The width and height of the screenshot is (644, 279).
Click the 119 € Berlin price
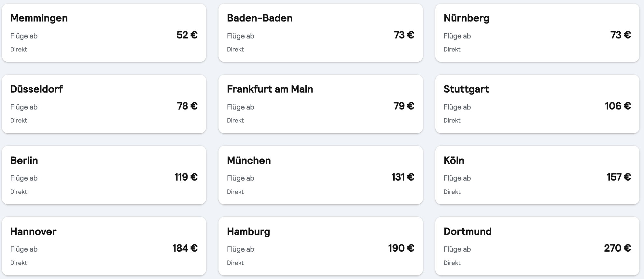click(186, 177)
